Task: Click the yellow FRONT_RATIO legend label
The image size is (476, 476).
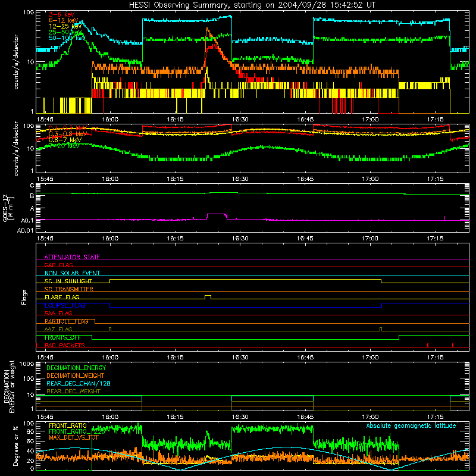Action: click(68, 425)
